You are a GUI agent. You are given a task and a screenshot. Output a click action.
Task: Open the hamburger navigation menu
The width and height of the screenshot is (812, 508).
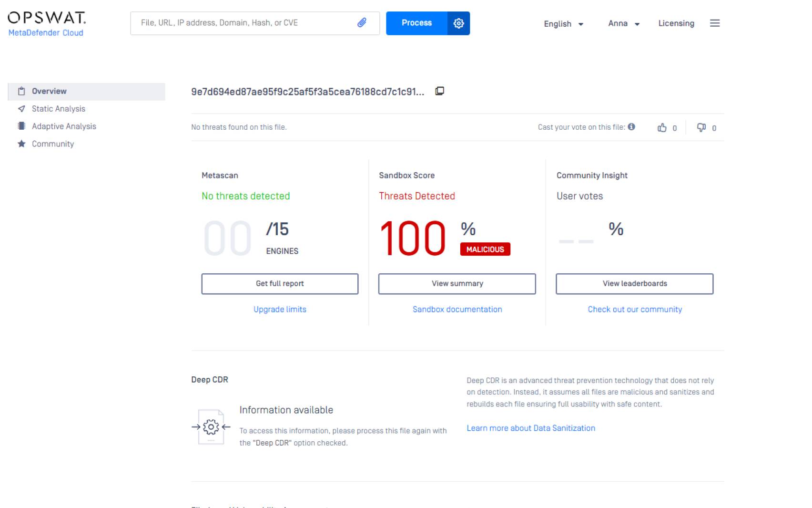[x=715, y=23]
